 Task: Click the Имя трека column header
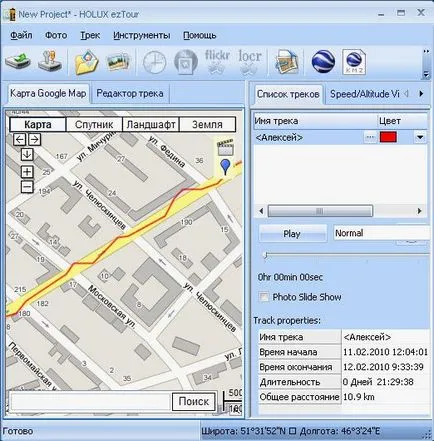315,121
